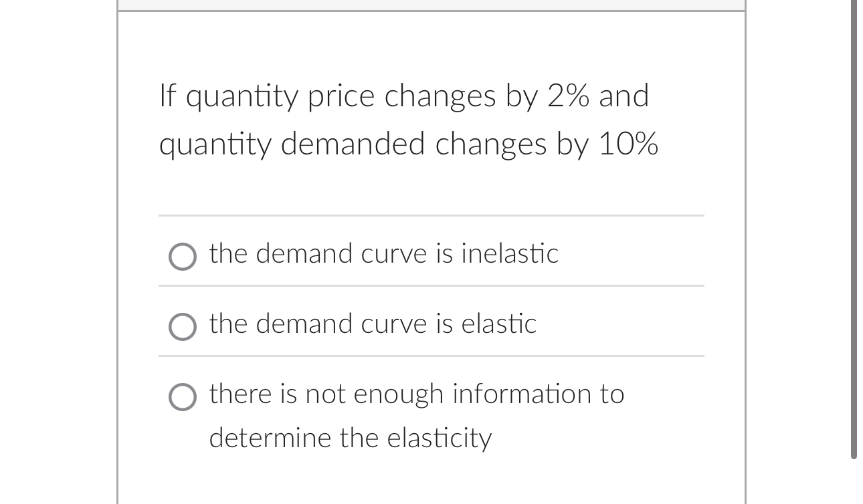Select the "not enough information" radio button
Image resolution: width=863 pixels, height=504 pixels.
tap(181, 397)
